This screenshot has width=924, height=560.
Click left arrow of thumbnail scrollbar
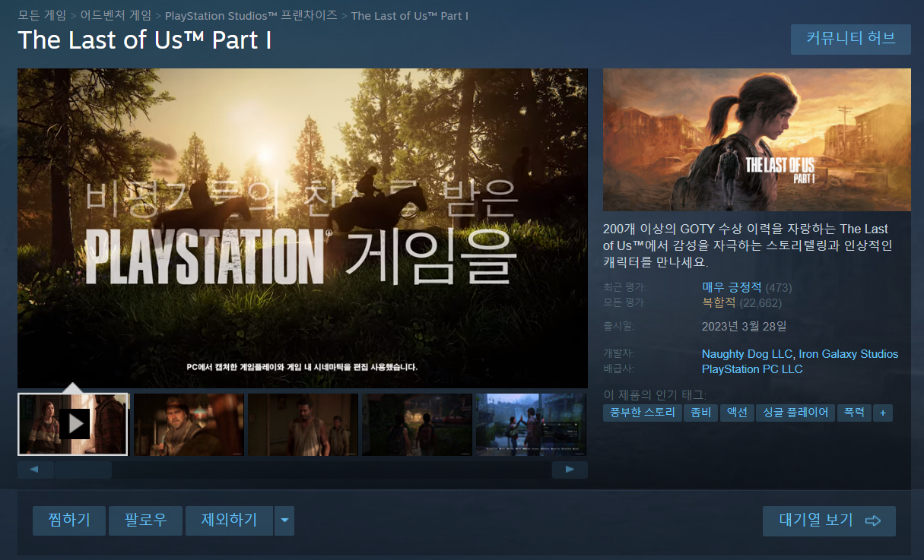34,470
